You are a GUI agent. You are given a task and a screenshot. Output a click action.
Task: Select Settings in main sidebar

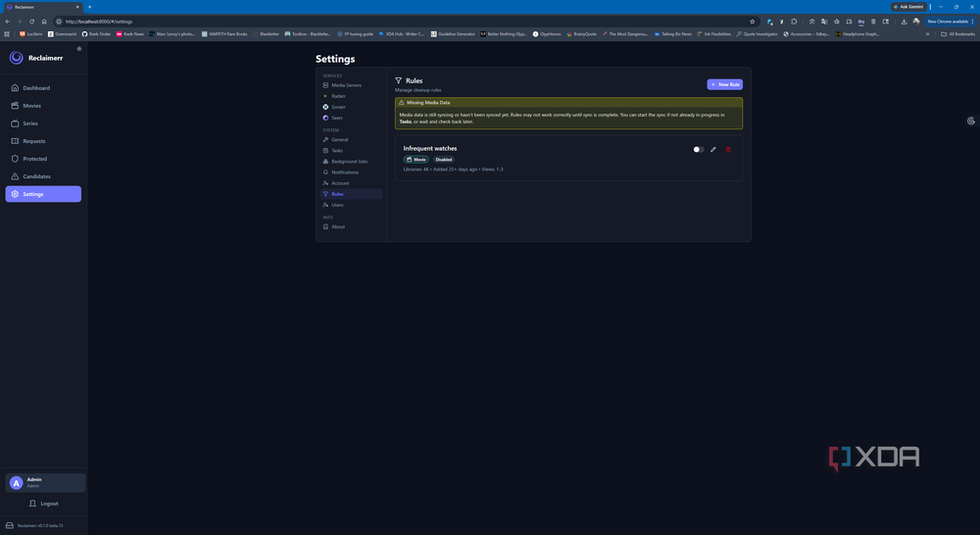point(43,194)
